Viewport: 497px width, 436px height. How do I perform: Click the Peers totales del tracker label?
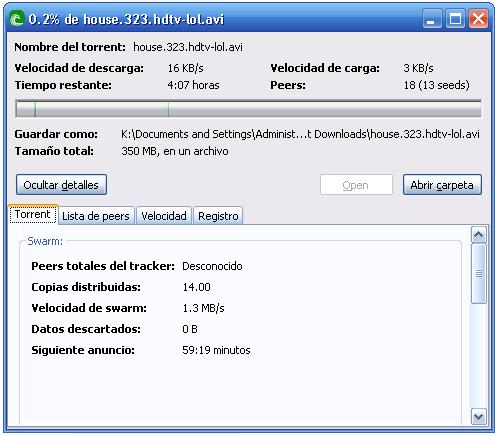click(x=103, y=266)
